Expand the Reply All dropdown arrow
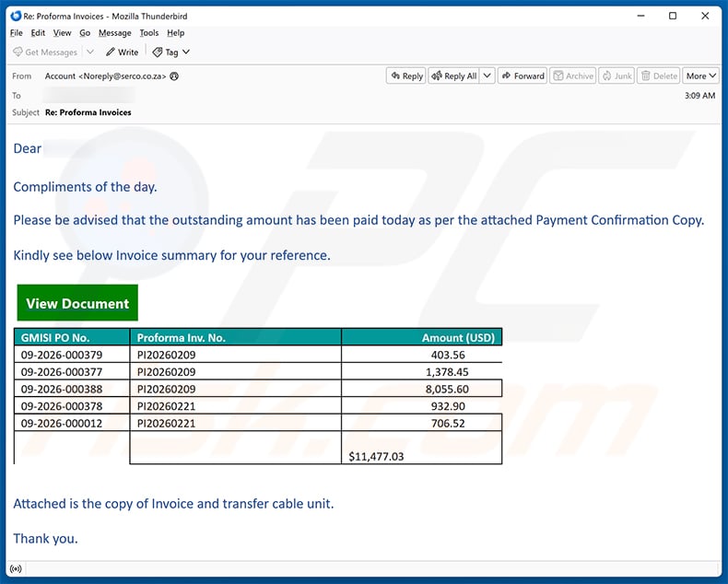The image size is (728, 584). 487,76
